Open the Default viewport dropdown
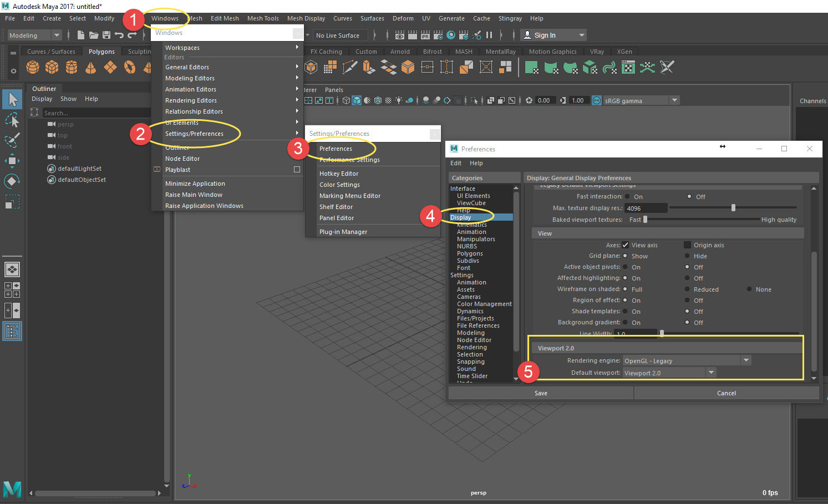 point(710,372)
